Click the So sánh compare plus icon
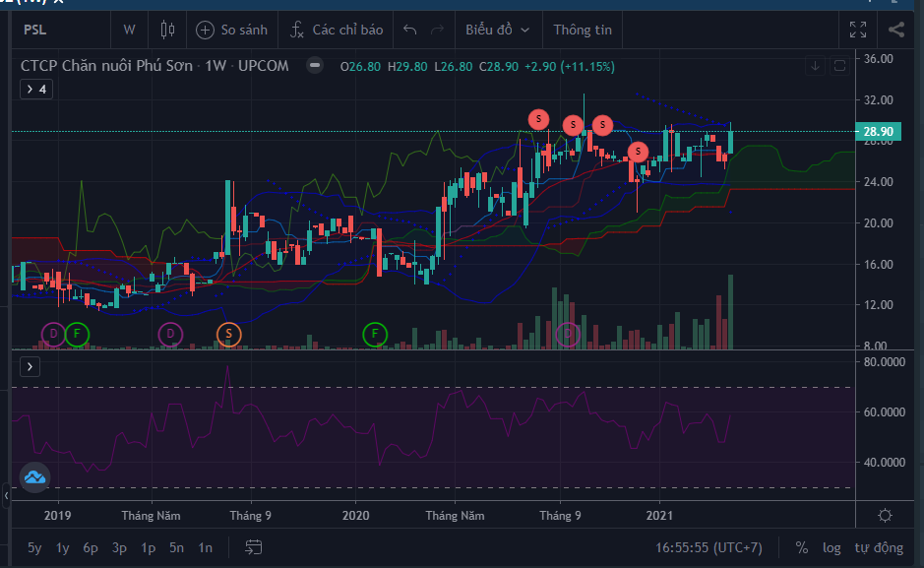 205,30
